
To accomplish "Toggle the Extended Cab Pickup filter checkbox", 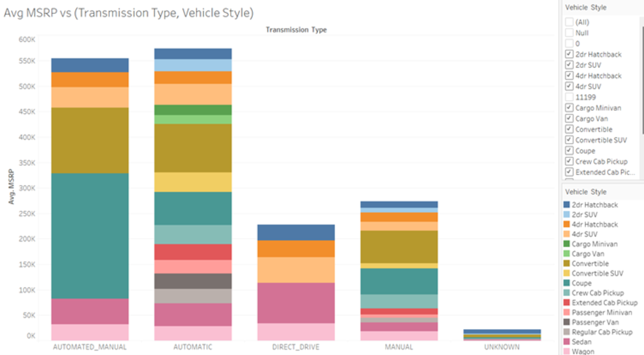I will 568,172.
